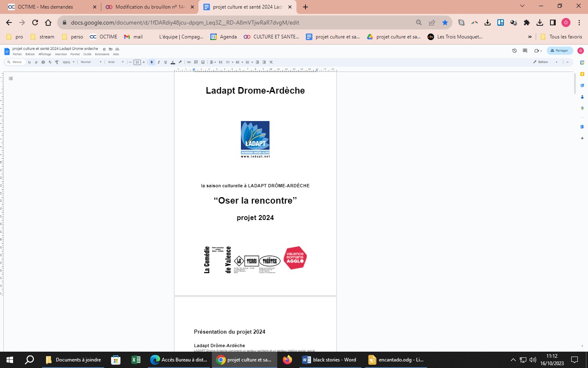Viewport: 588px width, 368px height.
Task: Open bulleted list options dropdown
Action: (239, 62)
